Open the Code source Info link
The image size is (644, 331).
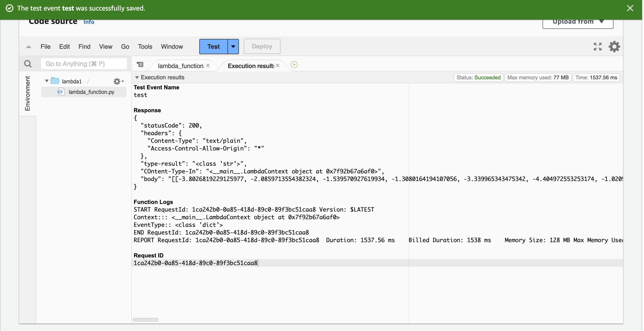(89, 22)
